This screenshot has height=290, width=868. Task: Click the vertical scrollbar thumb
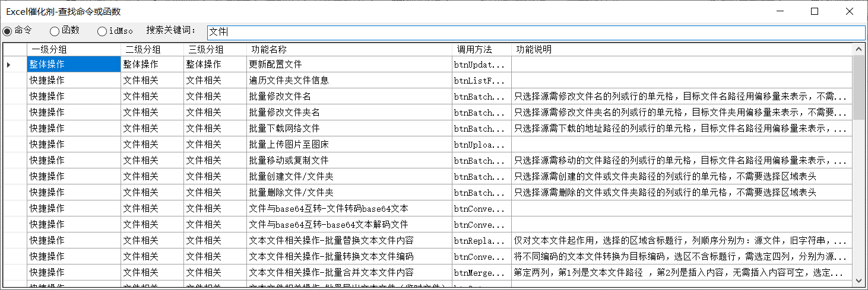pos(859,88)
